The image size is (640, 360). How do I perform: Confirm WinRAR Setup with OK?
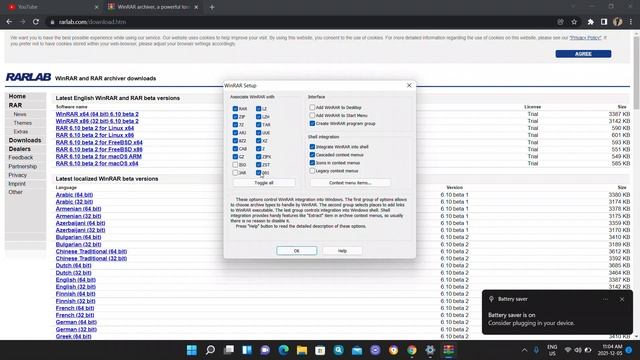[296, 251]
